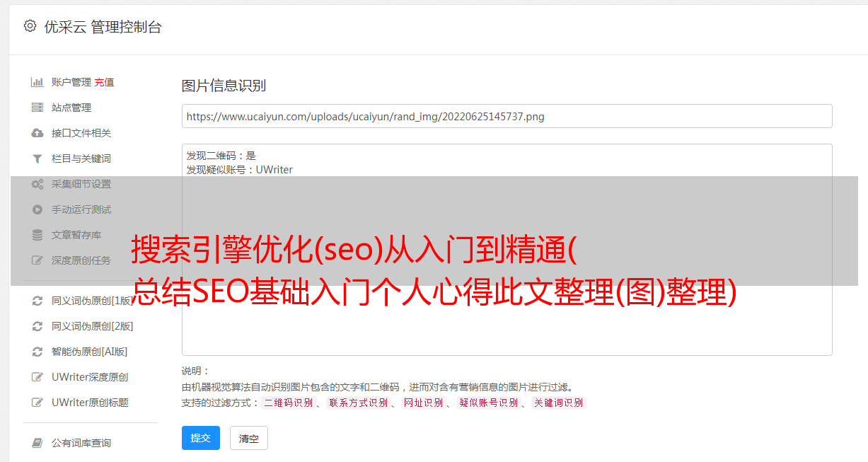Click inside the recognition results text area
Screen dimensions: 868x462
[x=507, y=249]
